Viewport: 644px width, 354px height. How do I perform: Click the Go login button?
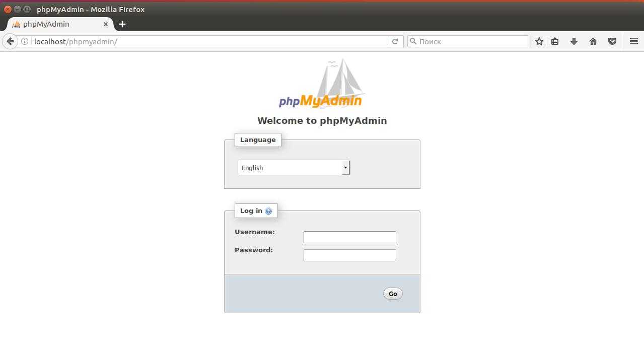click(393, 294)
